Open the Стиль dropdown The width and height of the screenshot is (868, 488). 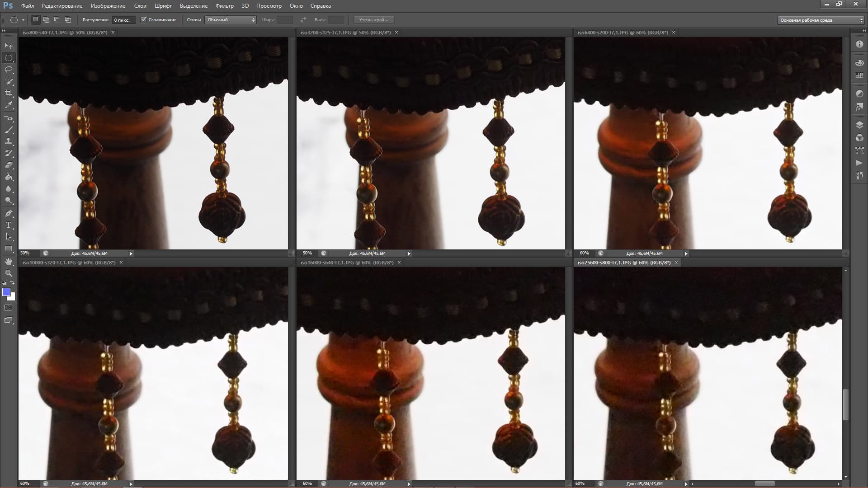231,20
